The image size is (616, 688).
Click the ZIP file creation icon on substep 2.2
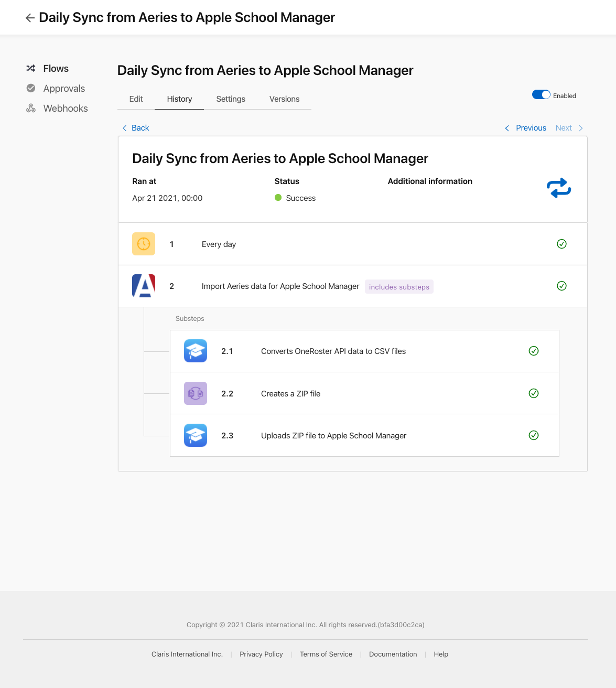click(195, 393)
